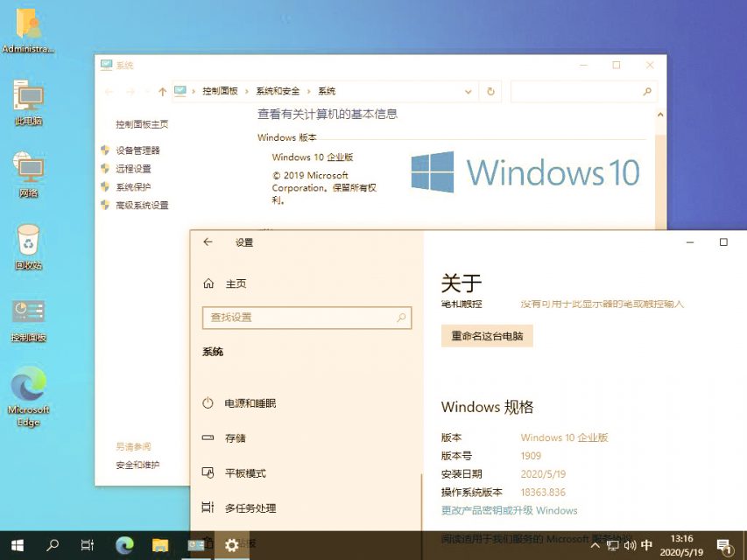747x560 pixels.
Task: Show hidden tray icons chevron
Action: pyautogui.click(x=595, y=545)
